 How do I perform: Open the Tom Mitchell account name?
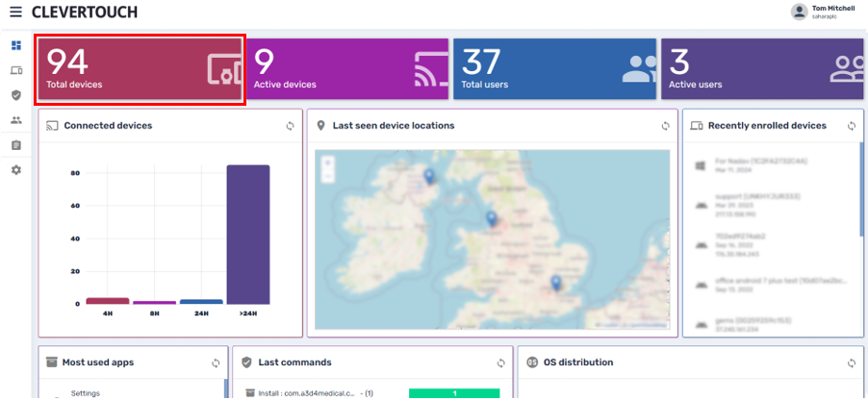pyautogui.click(x=833, y=9)
